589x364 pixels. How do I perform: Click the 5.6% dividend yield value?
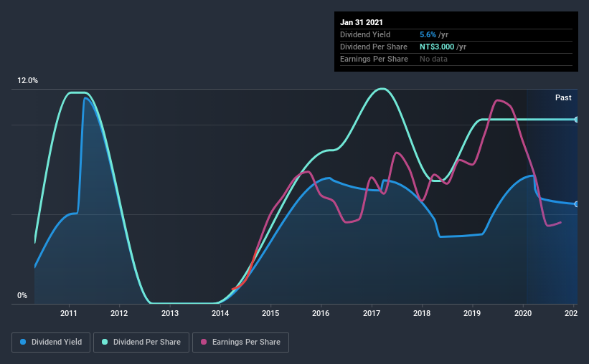tap(428, 34)
